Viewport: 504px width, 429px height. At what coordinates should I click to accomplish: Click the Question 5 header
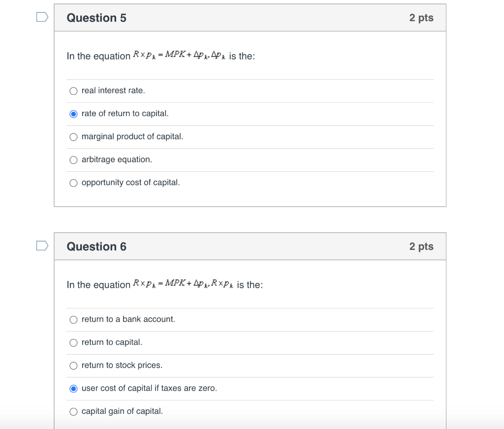(x=96, y=18)
